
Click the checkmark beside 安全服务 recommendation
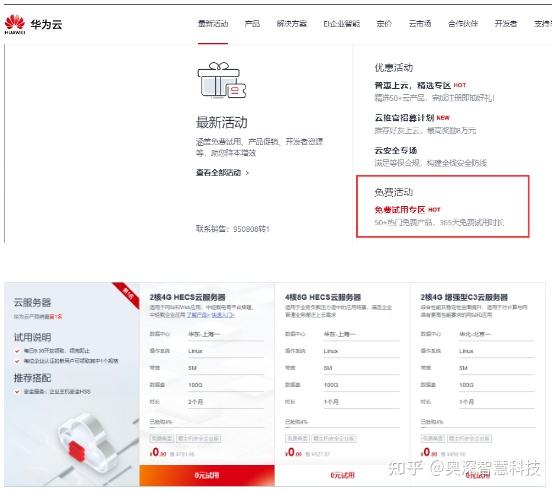[x=17, y=392]
